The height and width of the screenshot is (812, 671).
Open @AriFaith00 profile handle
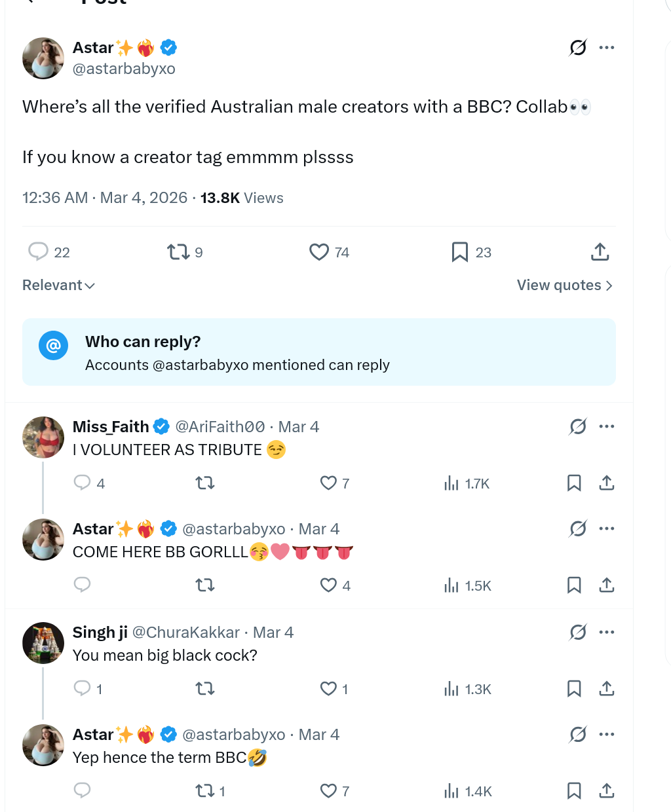[x=220, y=427]
